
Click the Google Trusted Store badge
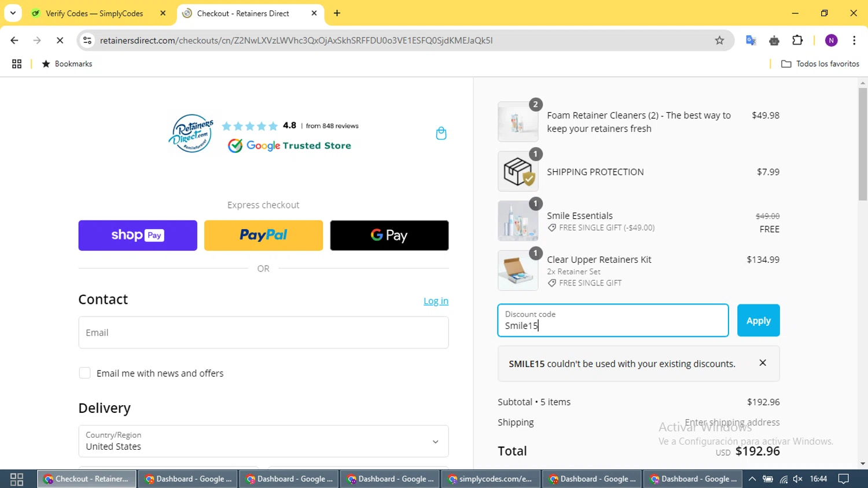pos(289,146)
